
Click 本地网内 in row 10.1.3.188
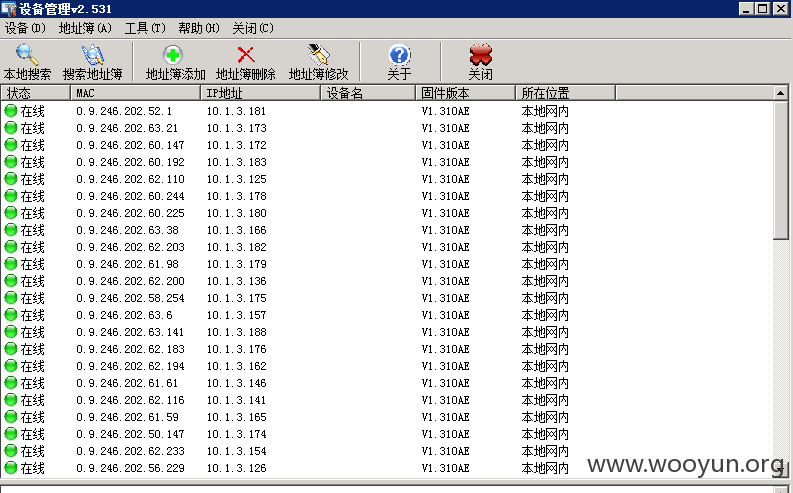pos(545,332)
